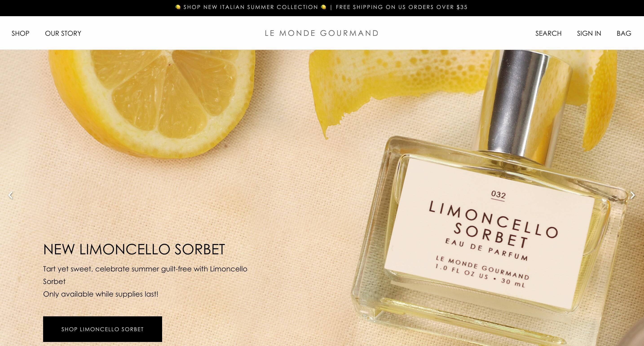Advance the carousel with the right arrow
Screen dimensions: 644x346
(633, 195)
